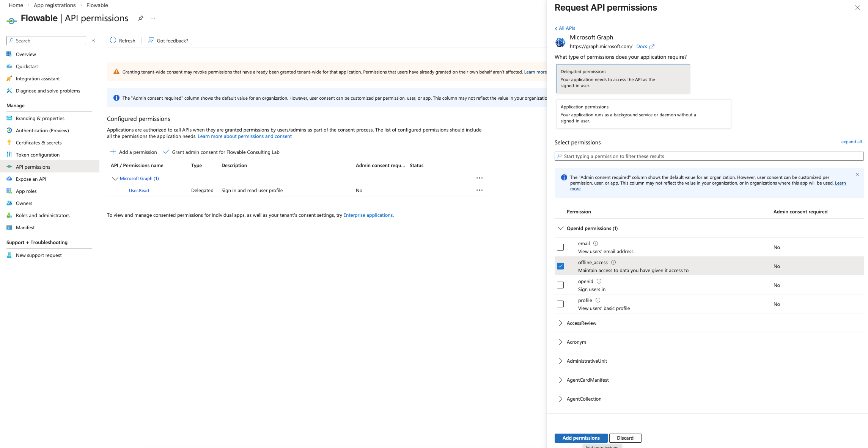
Task: Go to Expose an API menu item
Action: [x=31, y=179]
